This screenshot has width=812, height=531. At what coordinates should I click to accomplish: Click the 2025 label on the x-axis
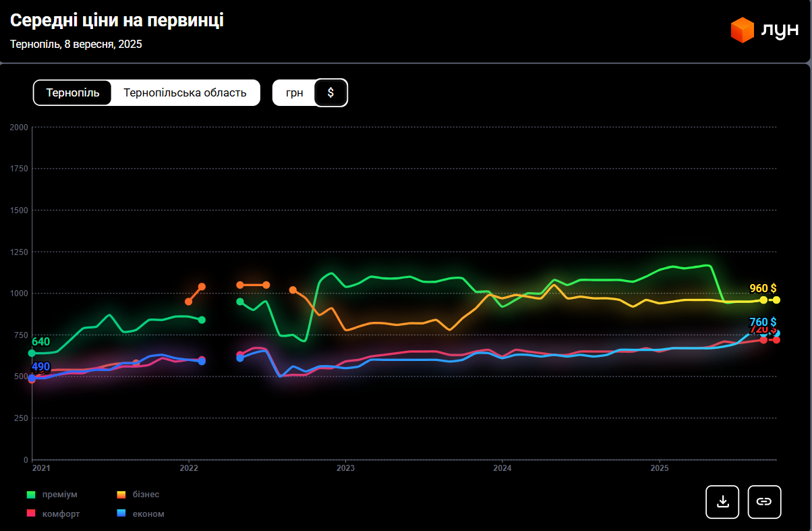click(x=659, y=468)
